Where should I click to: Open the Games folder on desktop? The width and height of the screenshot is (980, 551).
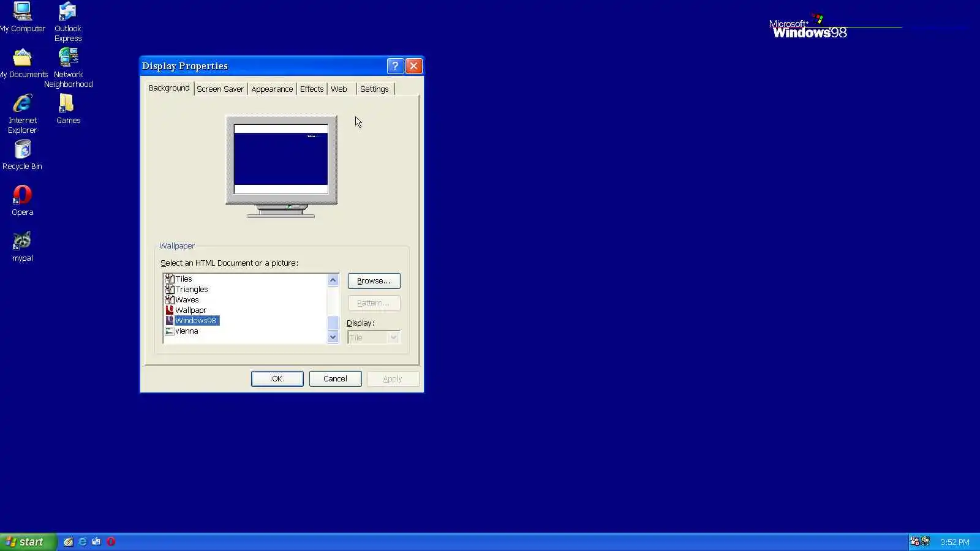[68, 109]
